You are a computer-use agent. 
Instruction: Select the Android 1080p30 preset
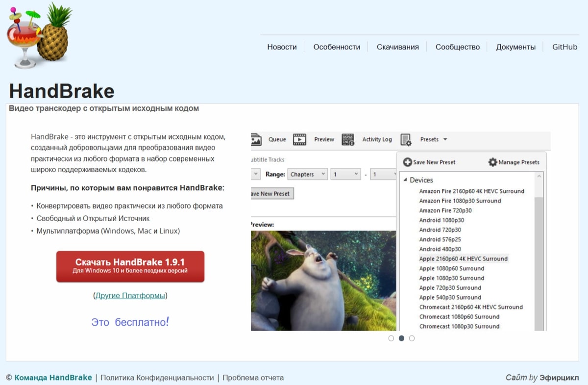click(441, 220)
